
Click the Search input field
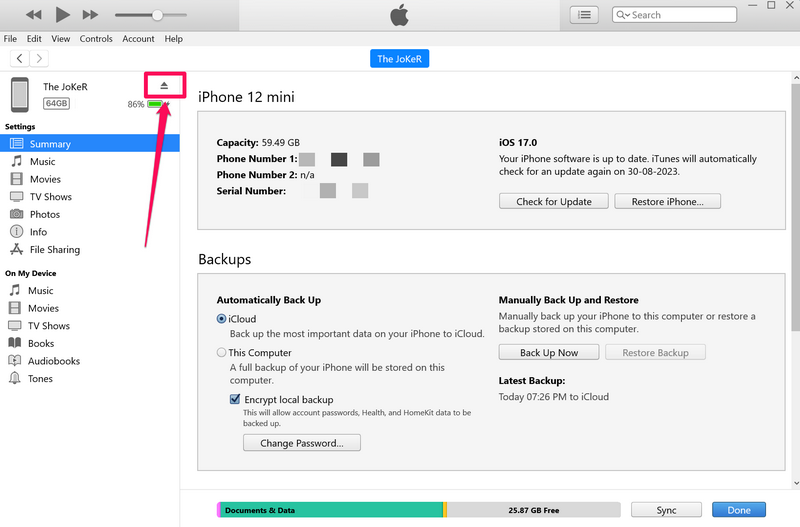[x=674, y=15]
